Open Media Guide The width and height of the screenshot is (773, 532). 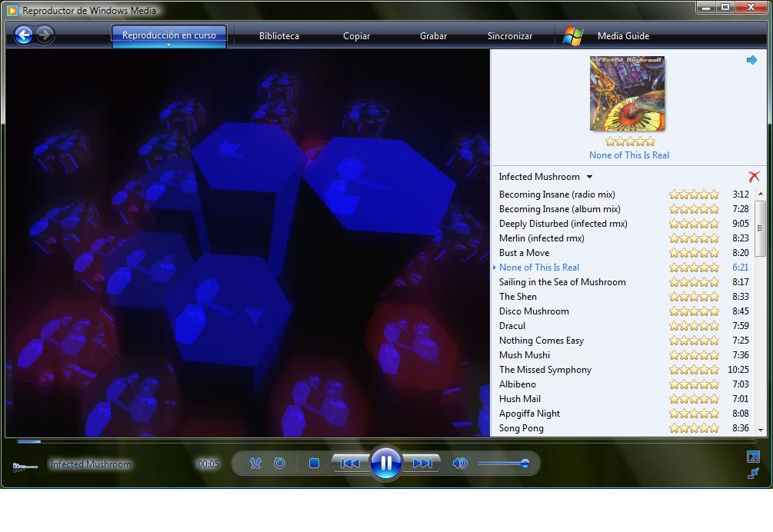click(x=623, y=35)
